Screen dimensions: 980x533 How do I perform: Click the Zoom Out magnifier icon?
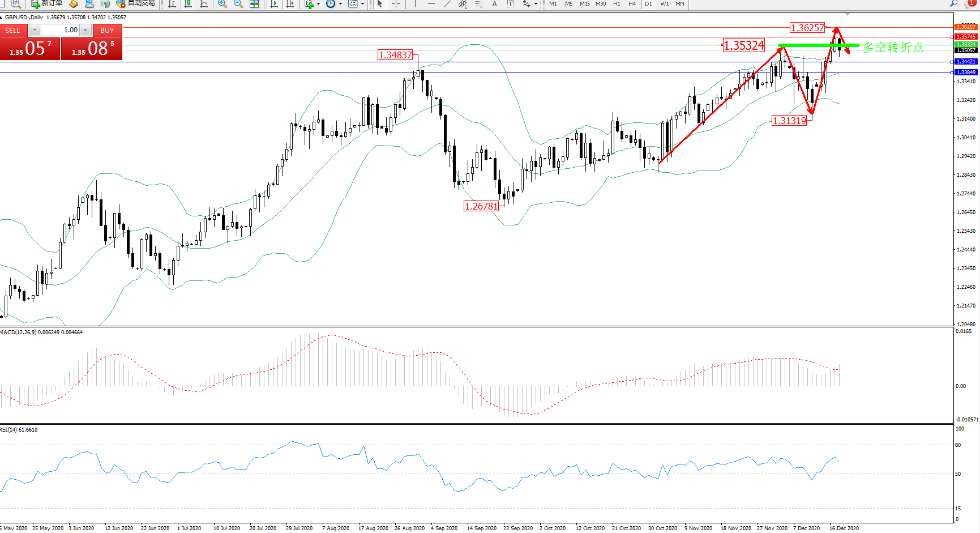[x=238, y=4]
